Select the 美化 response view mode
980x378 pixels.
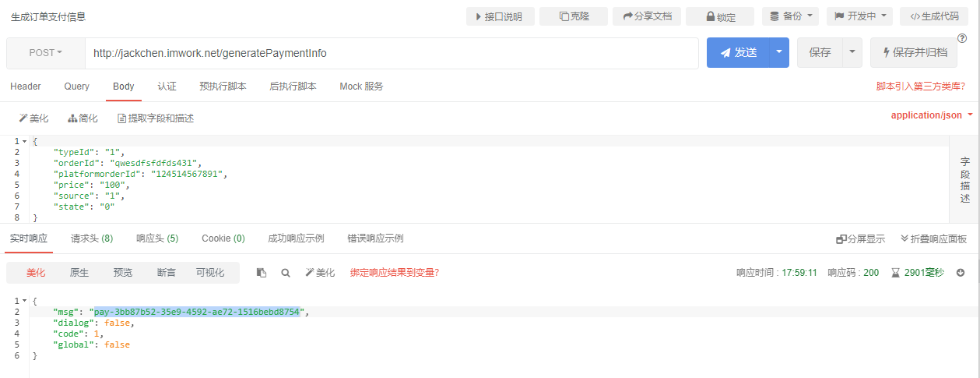click(36, 273)
